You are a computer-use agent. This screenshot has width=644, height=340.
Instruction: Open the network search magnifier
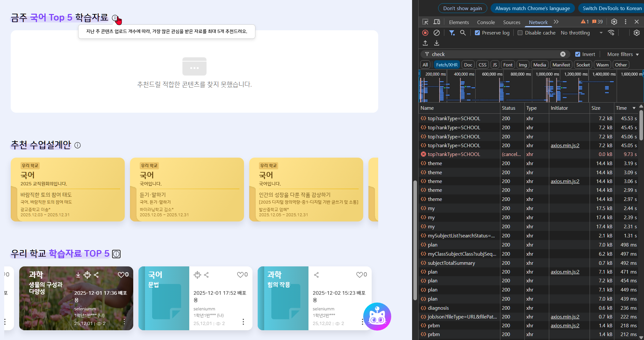(x=463, y=33)
